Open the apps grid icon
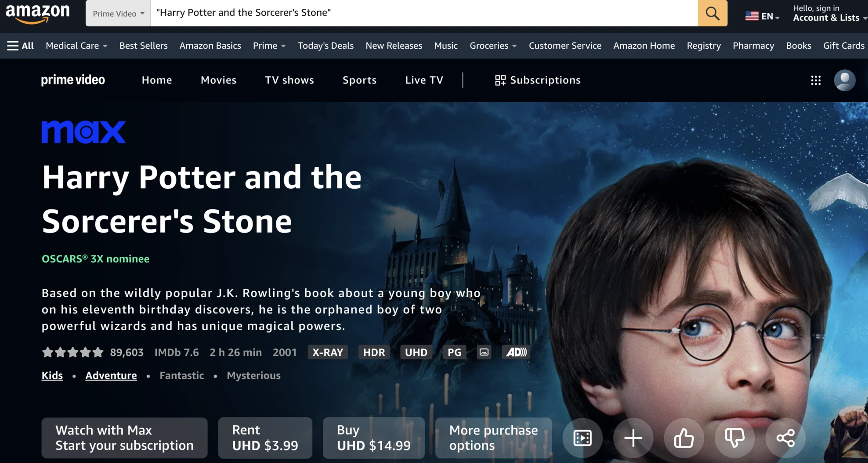This screenshot has height=463, width=868. pyautogui.click(x=816, y=80)
